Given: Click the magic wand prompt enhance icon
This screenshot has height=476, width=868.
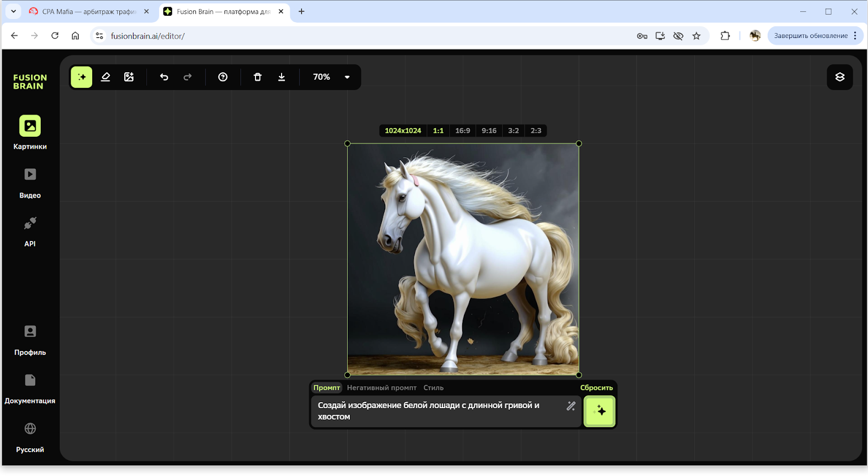Looking at the screenshot, I should 571,406.
